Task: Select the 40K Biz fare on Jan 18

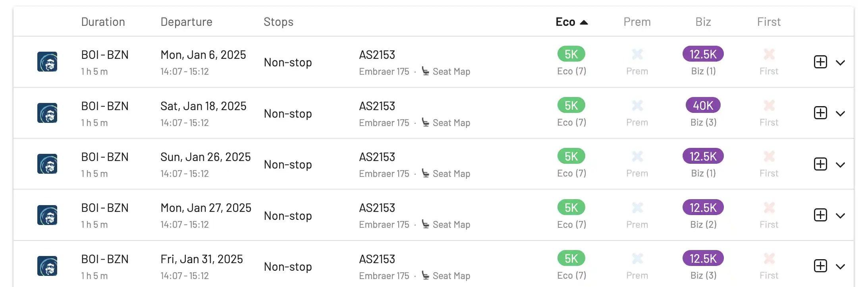Action: [x=703, y=105]
